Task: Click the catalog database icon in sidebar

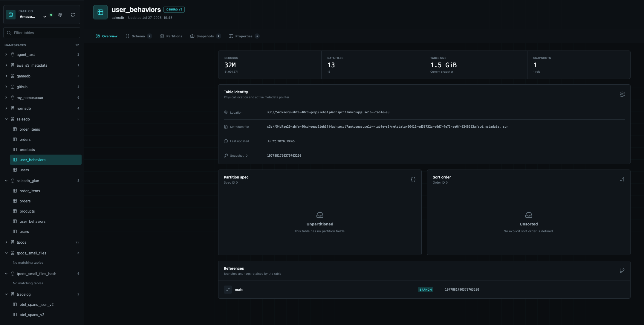Action: click(11, 15)
